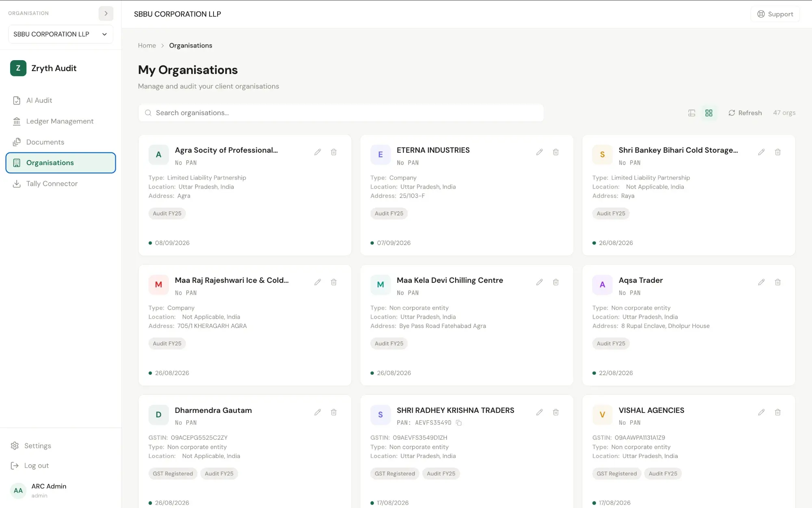Click the 47 orgs count label
The height and width of the screenshot is (508, 812).
tap(784, 113)
